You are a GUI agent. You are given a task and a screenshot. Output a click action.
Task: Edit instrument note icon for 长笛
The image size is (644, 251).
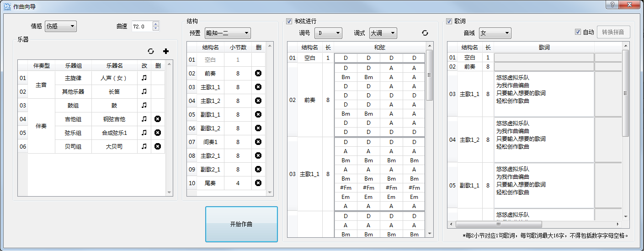144,91
